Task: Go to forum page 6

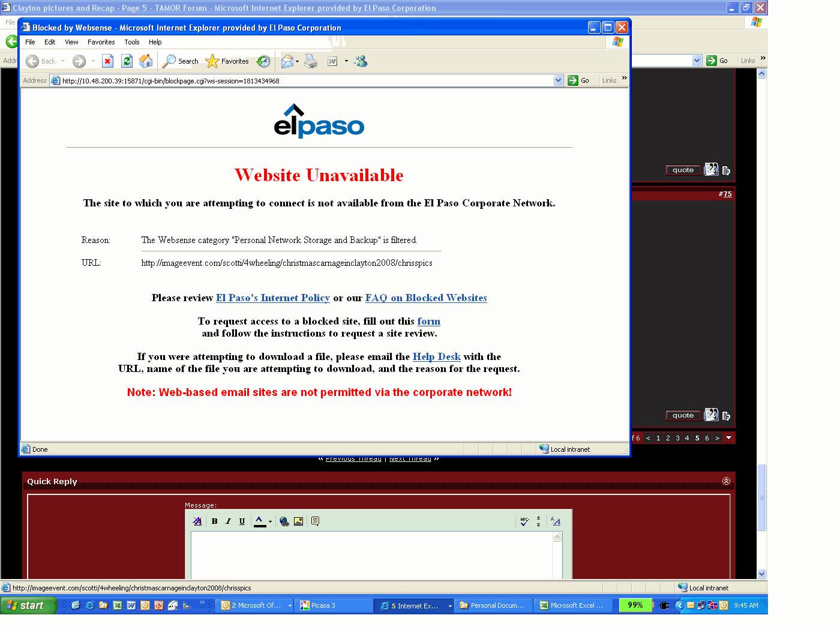Action: (x=707, y=438)
